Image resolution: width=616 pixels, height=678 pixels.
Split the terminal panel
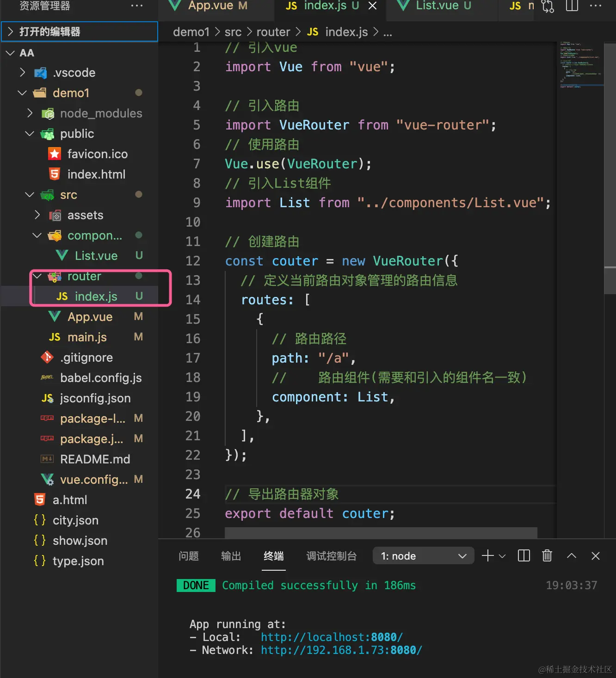(524, 555)
